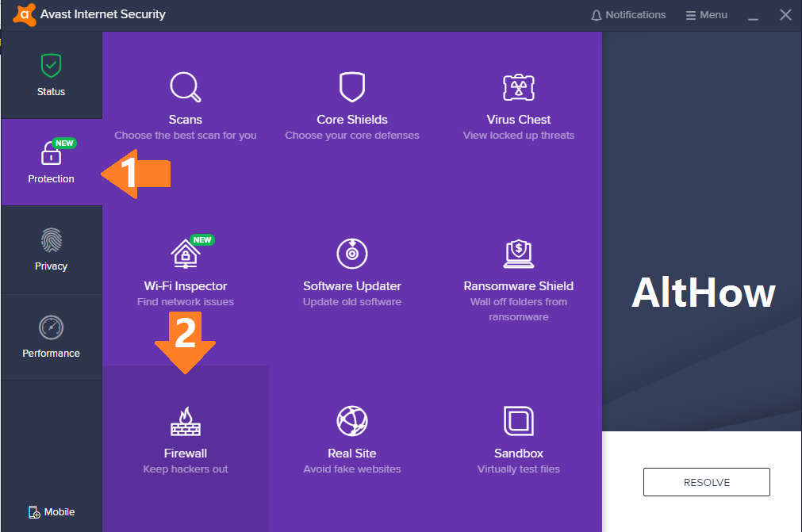Close the Avast window

pos(785,15)
